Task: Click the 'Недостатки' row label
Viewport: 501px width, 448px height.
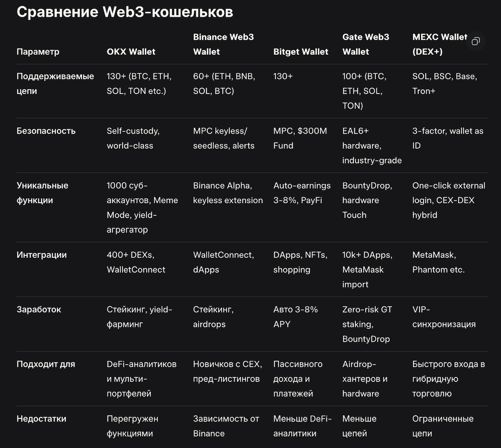Action: pyautogui.click(x=41, y=419)
